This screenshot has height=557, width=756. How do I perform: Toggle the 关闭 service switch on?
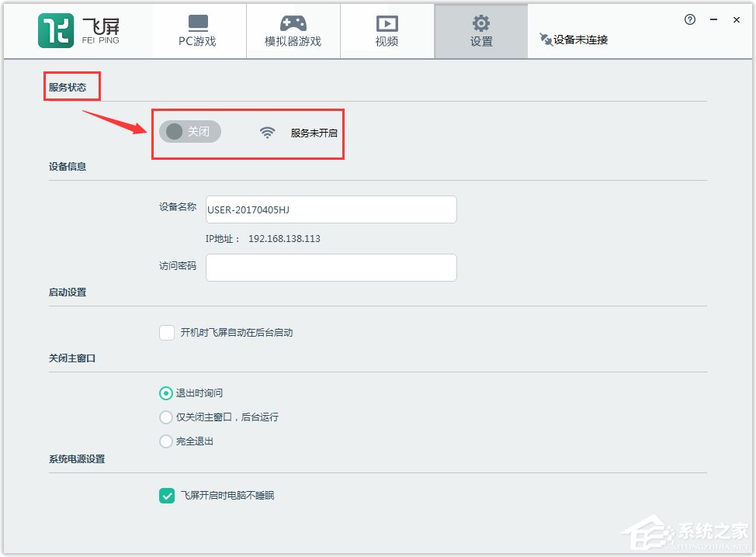[190, 132]
